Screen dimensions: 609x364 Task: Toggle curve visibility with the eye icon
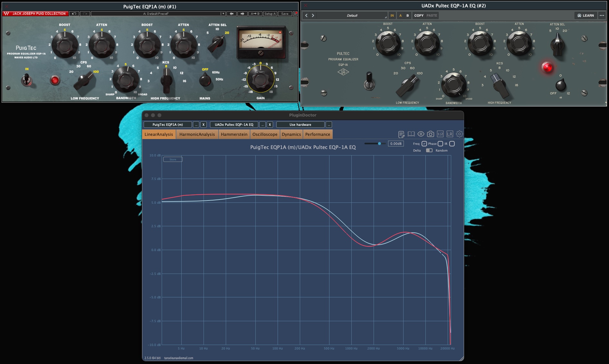pos(421,134)
